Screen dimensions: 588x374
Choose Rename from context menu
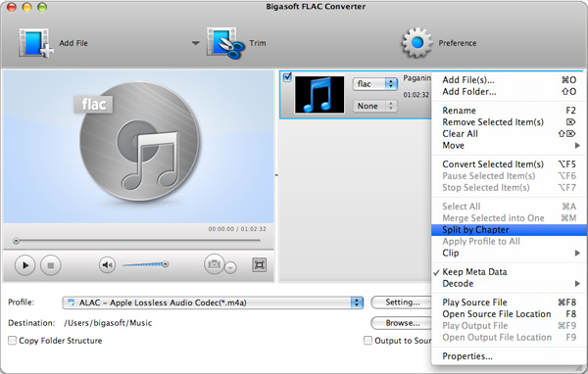(x=509, y=111)
